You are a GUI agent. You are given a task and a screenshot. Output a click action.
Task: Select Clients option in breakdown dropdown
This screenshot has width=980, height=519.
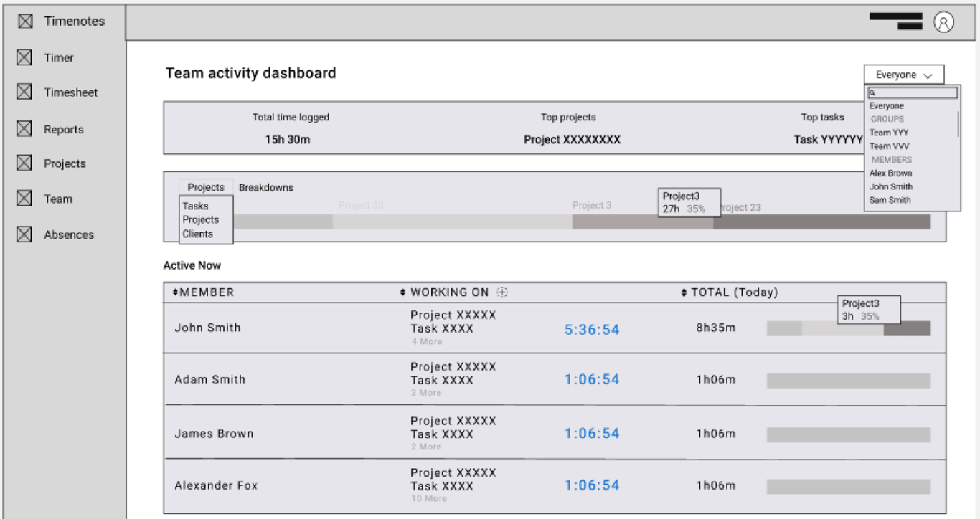coord(197,234)
